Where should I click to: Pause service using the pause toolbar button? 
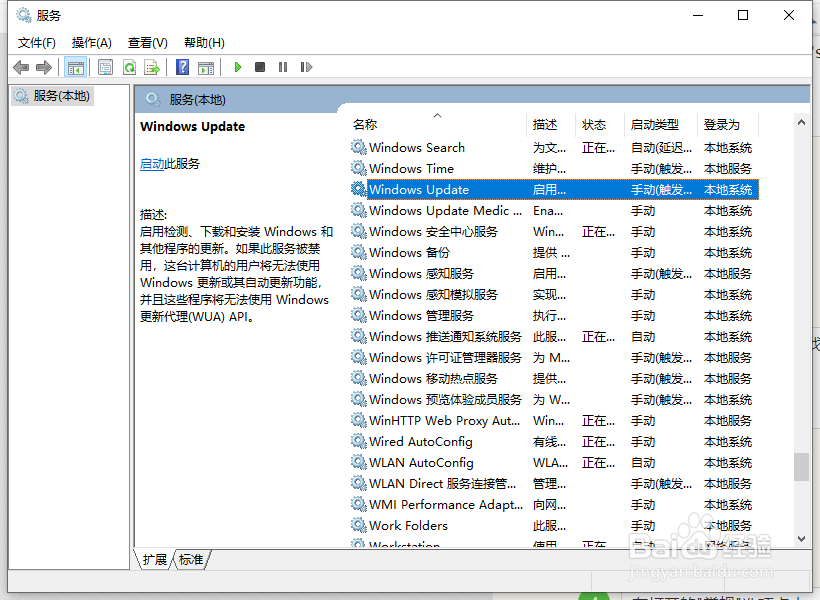[x=283, y=67]
